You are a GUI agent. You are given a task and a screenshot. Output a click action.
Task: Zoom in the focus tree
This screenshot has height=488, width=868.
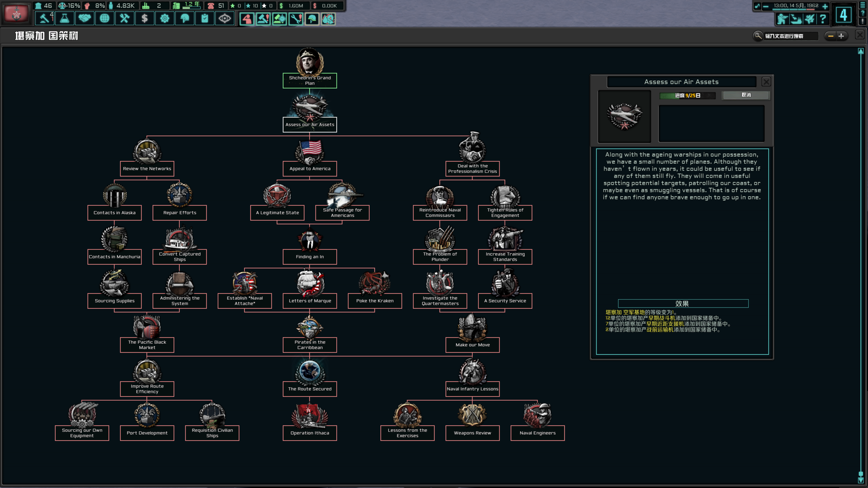pyautogui.click(x=841, y=36)
